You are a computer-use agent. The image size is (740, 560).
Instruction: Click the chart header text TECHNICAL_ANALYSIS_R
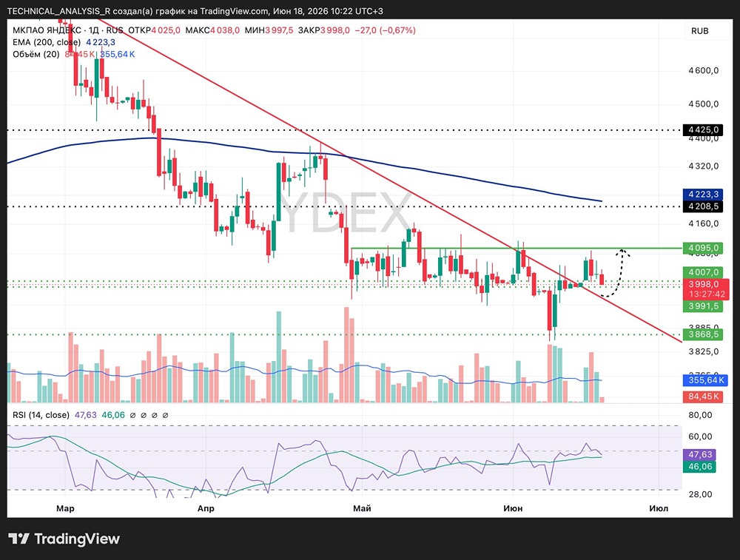59,11
